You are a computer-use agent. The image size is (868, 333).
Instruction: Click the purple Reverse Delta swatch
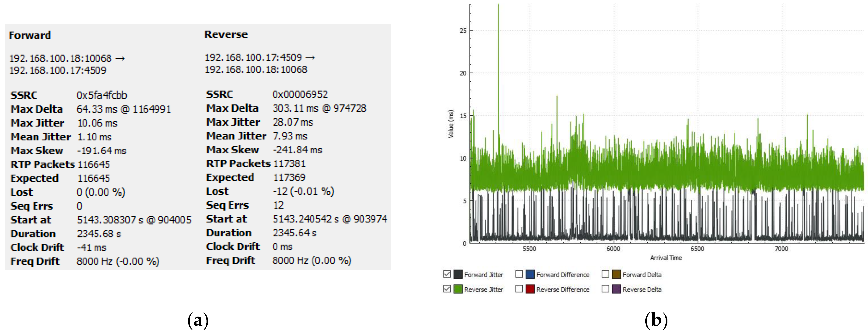pyautogui.click(x=616, y=289)
